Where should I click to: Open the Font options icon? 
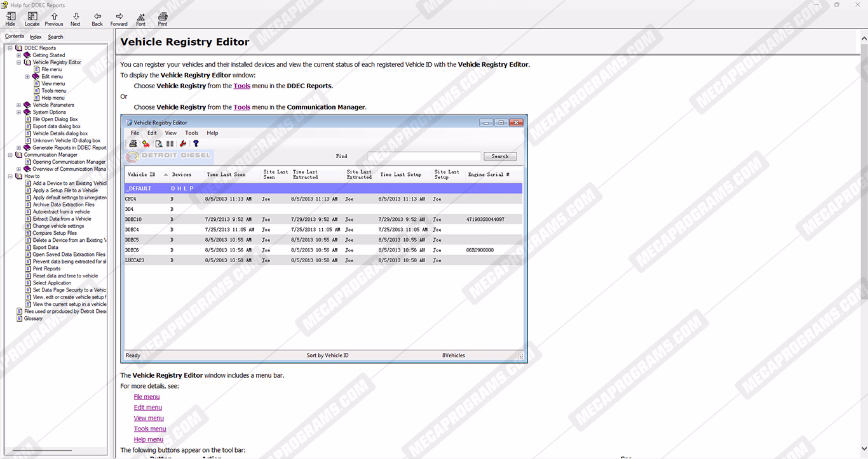(140, 18)
